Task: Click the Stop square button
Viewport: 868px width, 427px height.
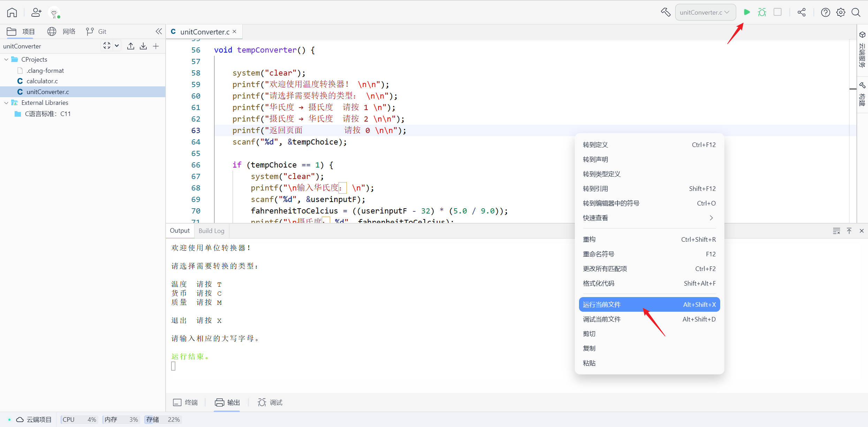Action: tap(777, 12)
